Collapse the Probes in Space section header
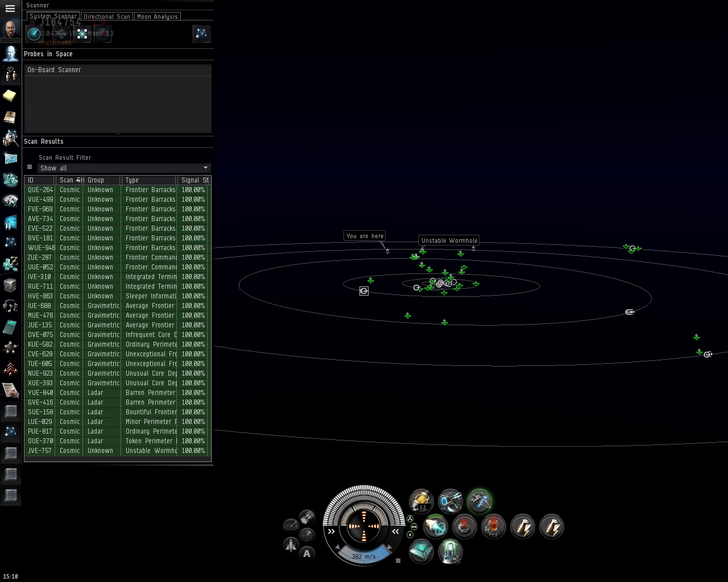Screen dimensions: 728x582 click(x=118, y=54)
